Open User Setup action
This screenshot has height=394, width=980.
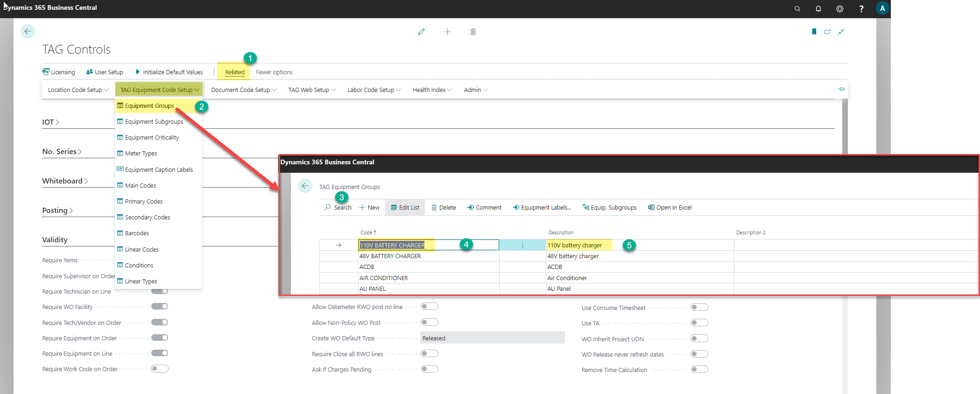point(105,72)
